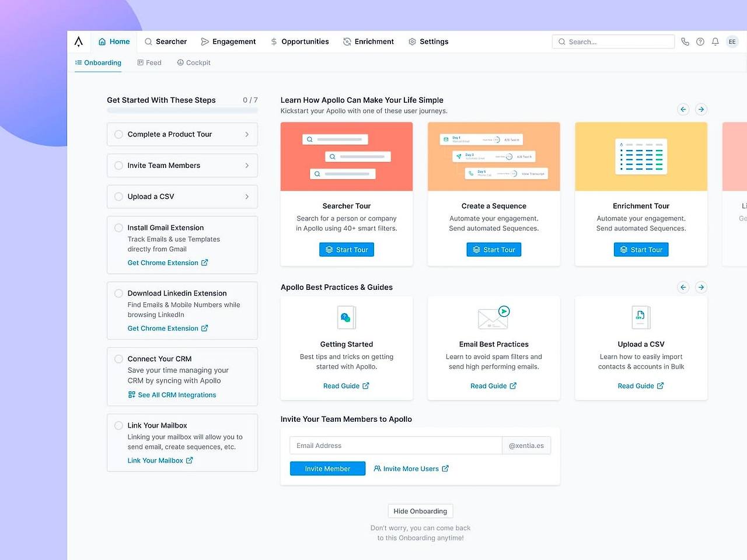Image resolution: width=747 pixels, height=560 pixels.
Task: Open the Engagement menu
Action: (228, 41)
